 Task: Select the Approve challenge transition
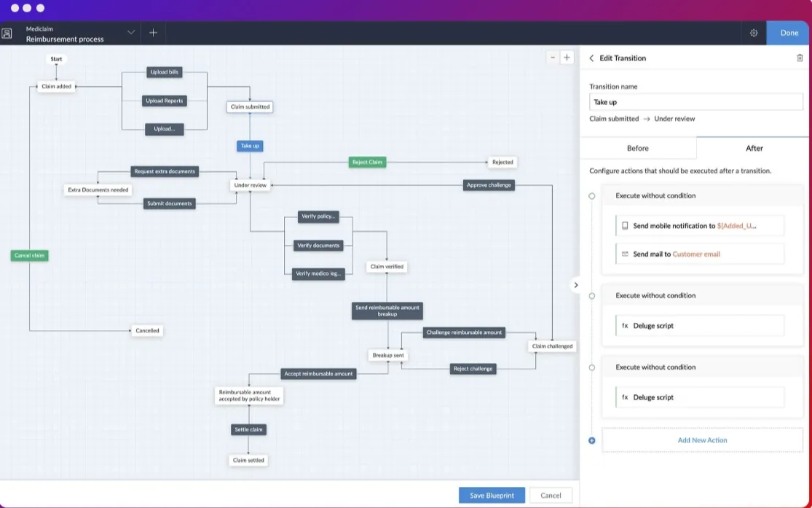(489, 185)
